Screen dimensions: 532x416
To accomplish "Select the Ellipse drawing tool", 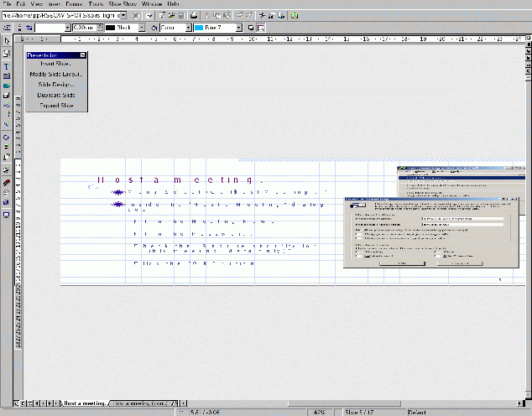I will [6, 86].
